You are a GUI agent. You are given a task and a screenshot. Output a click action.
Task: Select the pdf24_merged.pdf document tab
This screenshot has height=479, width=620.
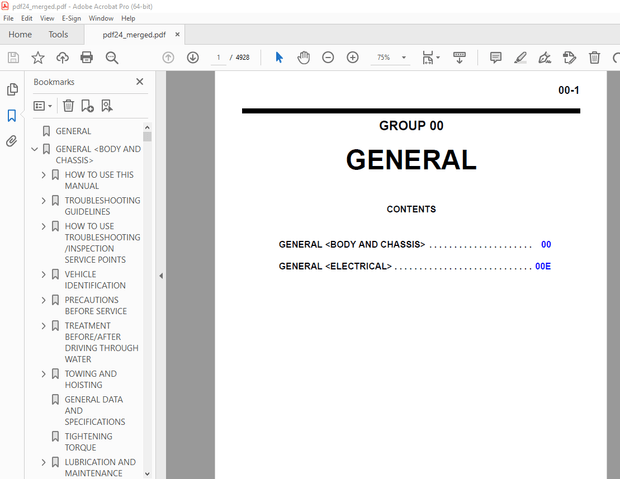pyautogui.click(x=134, y=35)
